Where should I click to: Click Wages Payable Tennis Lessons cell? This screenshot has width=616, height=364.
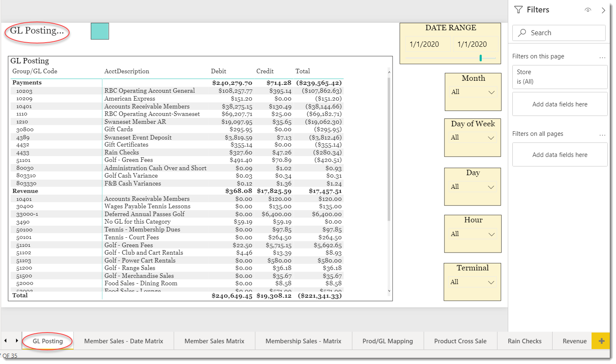coord(148,206)
